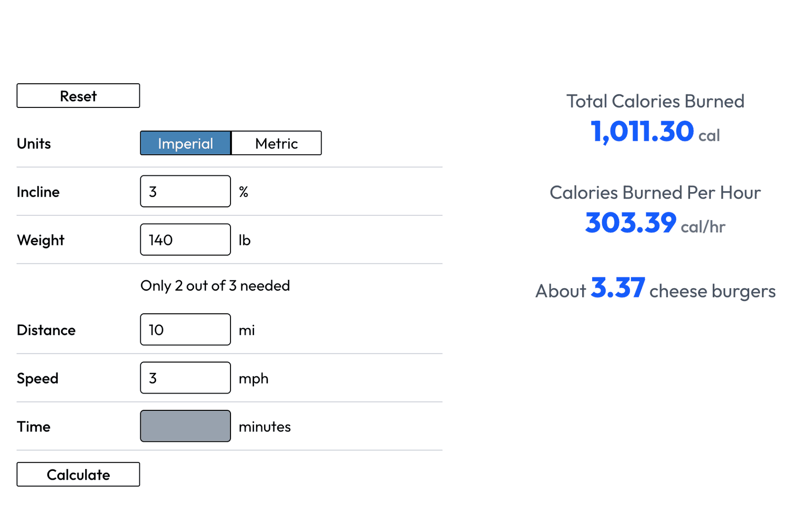The image size is (797, 532).
Task: Select the Imperial units toggle
Action: click(x=185, y=143)
